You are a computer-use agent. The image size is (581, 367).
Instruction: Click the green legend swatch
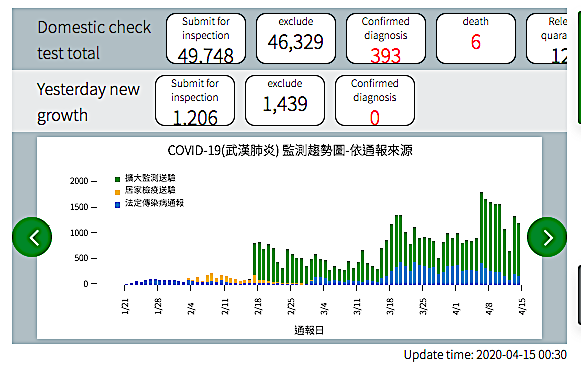click(117, 179)
